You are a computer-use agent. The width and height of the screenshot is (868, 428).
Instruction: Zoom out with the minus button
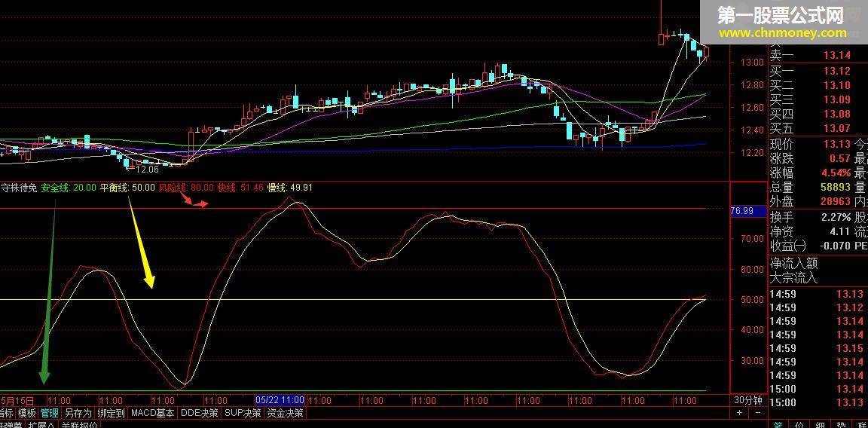[x=758, y=412]
